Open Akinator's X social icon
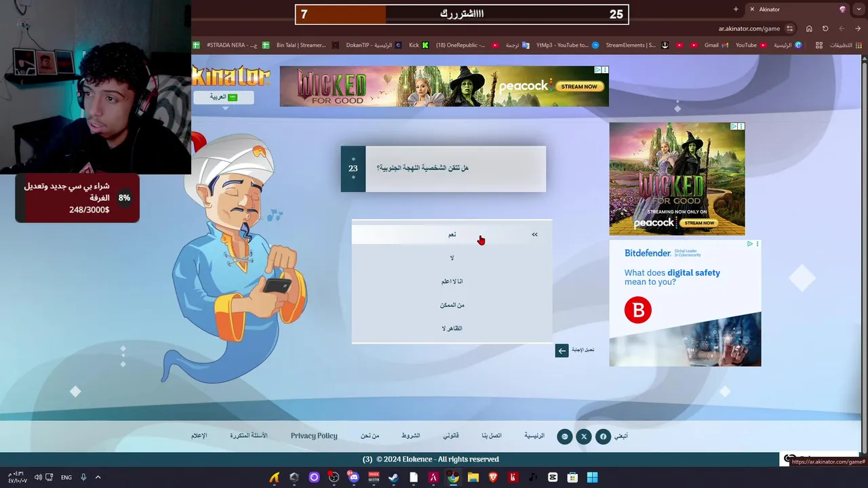The height and width of the screenshot is (488, 868). [584, 436]
